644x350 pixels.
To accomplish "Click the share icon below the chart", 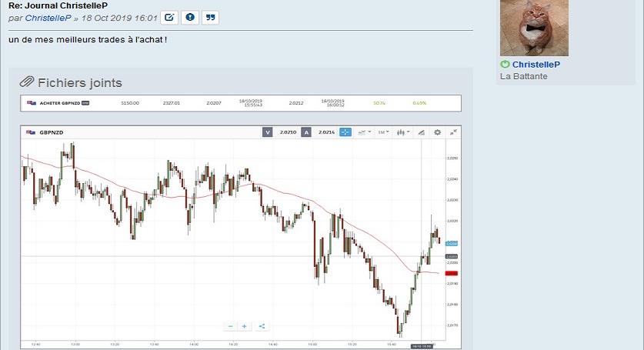I will coord(262,325).
